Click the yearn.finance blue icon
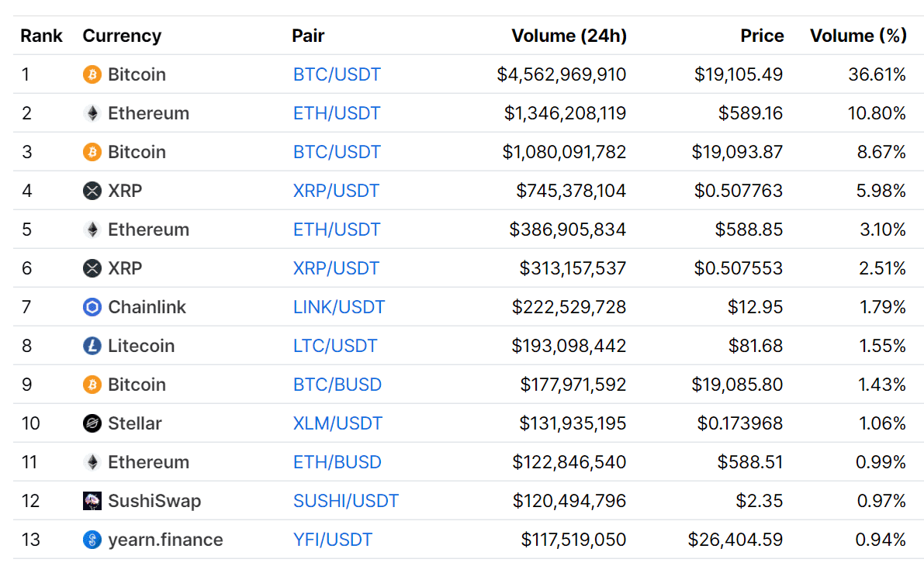The image size is (924, 566). [92, 540]
